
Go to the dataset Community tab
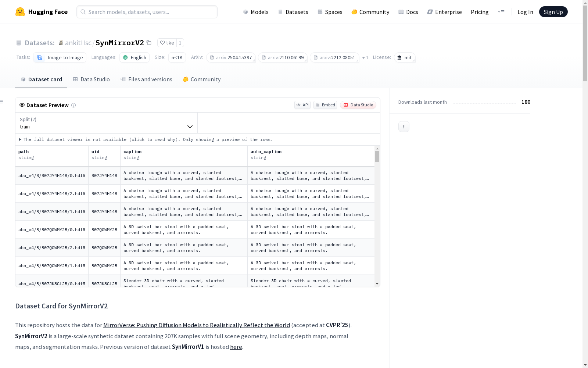(202, 79)
